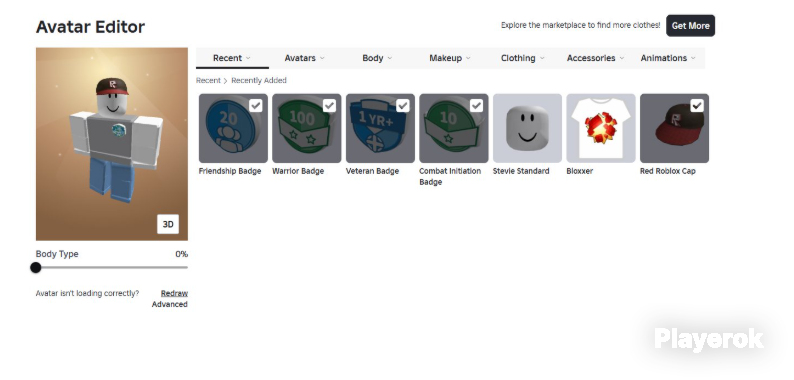Uncheck the Veteran Badge checkmark
Viewport: 794px width, 380px height.
click(x=403, y=105)
